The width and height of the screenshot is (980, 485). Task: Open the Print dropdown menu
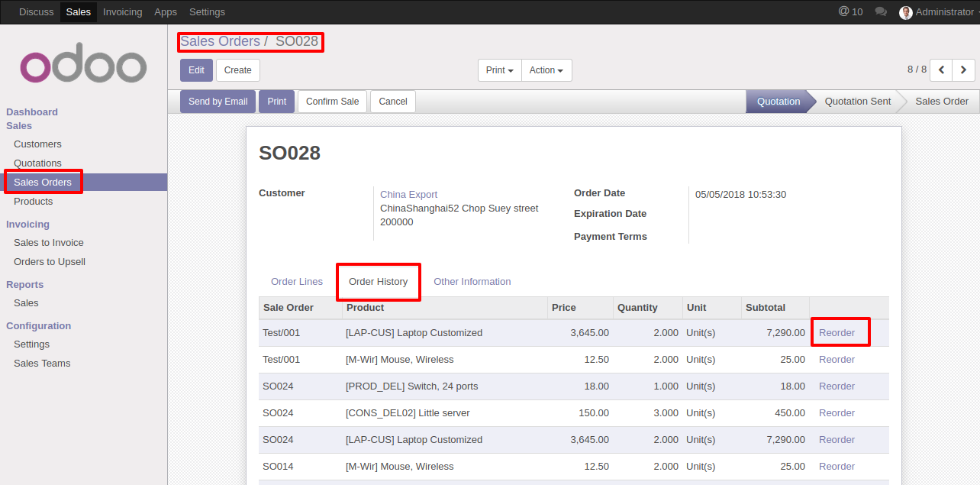tap(500, 70)
